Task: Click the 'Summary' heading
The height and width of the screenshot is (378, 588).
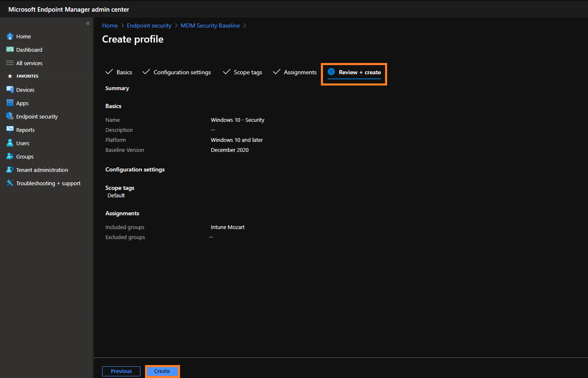Action: pos(117,88)
